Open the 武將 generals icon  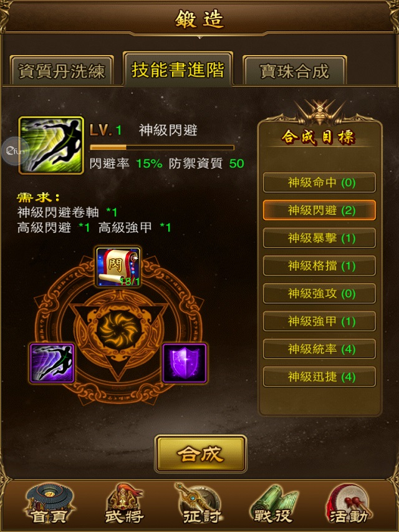[x=124, y=505]
